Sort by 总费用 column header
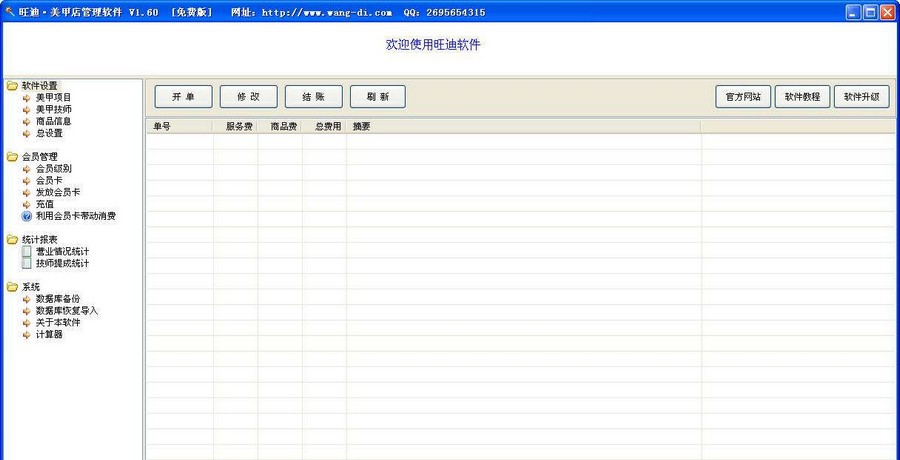Viewport: 900px width, 460px height. [324, 127]
